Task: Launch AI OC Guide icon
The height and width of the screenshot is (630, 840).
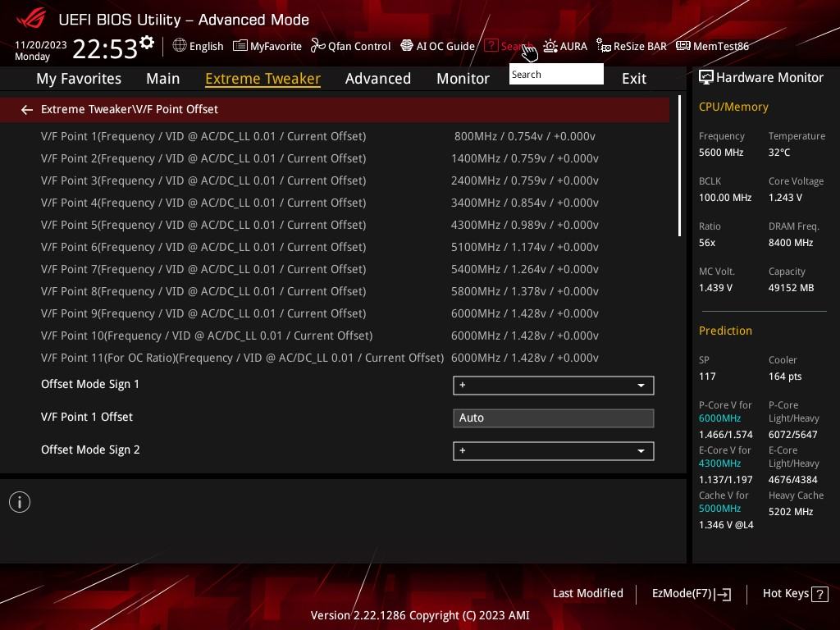Action: pos(407,46)
